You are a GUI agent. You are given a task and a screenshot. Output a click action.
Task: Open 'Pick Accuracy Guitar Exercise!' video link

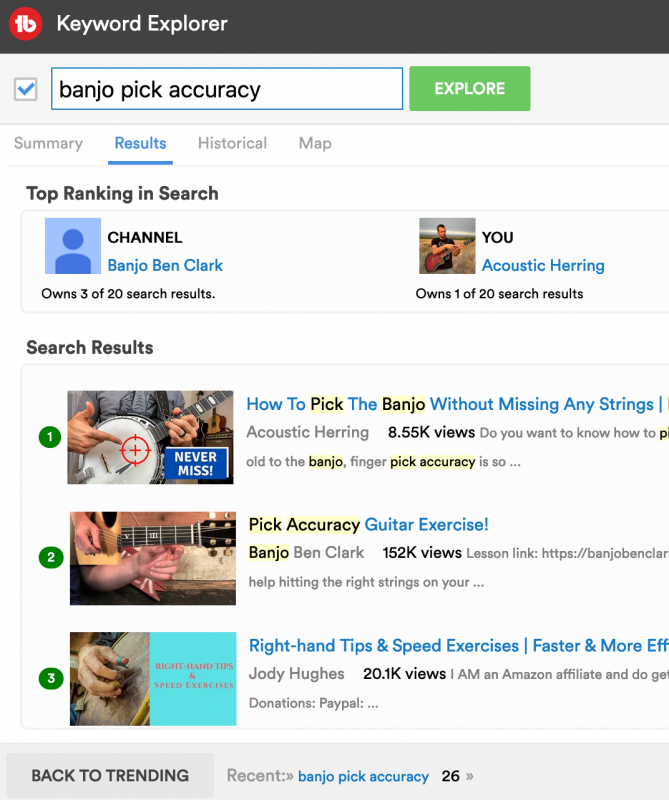point(368,524)
